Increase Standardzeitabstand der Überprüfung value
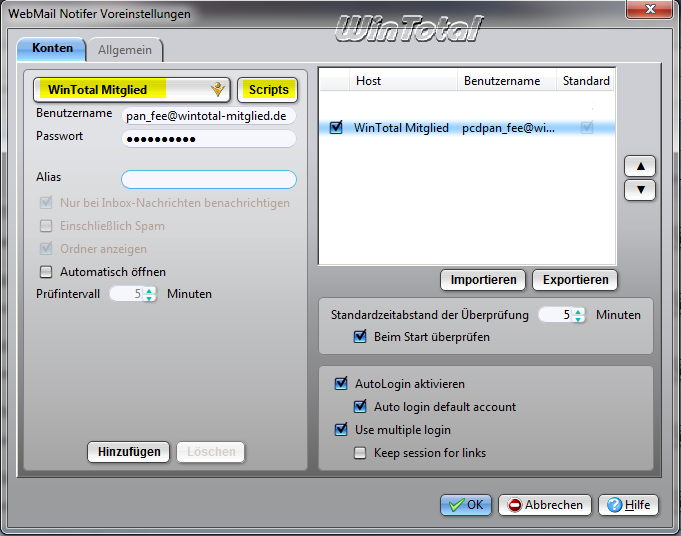The width and height of the screenshot is (681, 536). coord(578,311)
